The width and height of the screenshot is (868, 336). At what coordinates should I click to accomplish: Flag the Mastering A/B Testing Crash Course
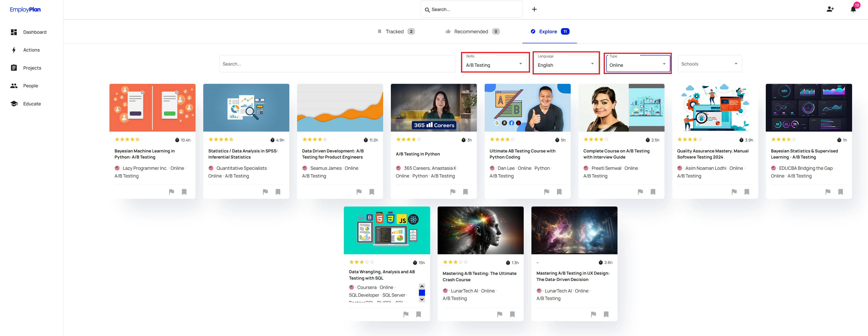(x=500, y=314)
